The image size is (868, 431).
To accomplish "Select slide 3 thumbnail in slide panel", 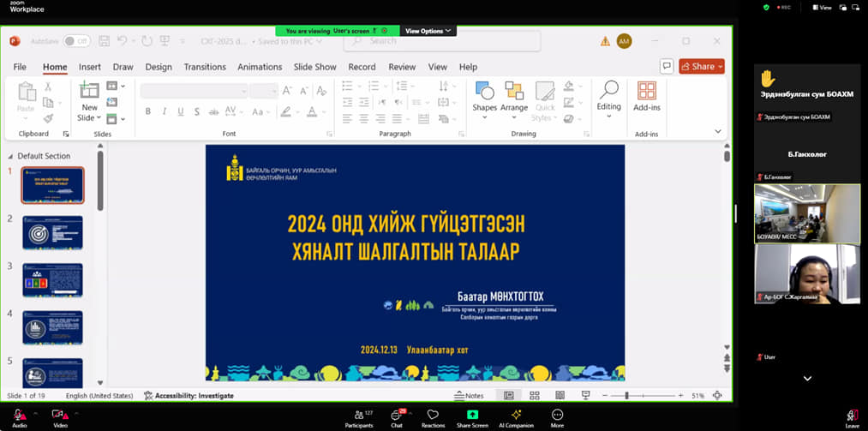I will click(x=52, y=280).
